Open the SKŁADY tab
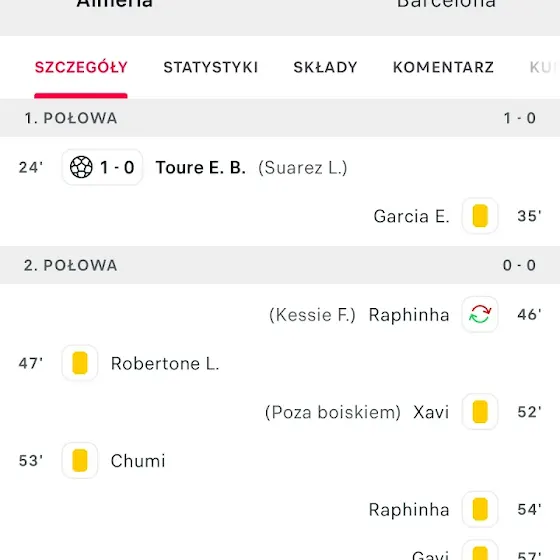Viewport: 560px width, 560px height. 325,67
